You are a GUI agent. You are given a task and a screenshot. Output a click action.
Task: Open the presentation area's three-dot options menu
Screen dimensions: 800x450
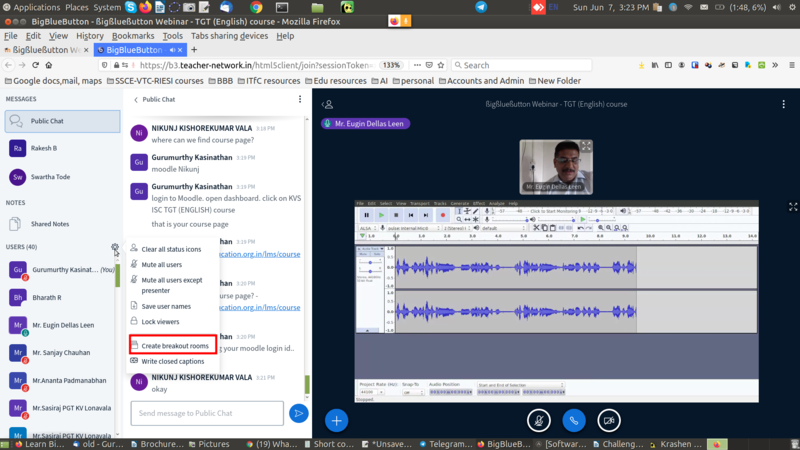point(784,104)
